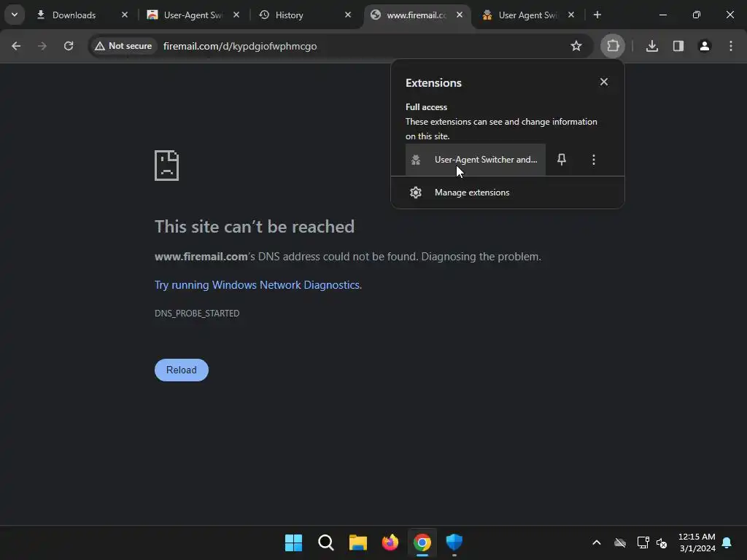Open the tab search dropdown arrow

tap(15, 15)
